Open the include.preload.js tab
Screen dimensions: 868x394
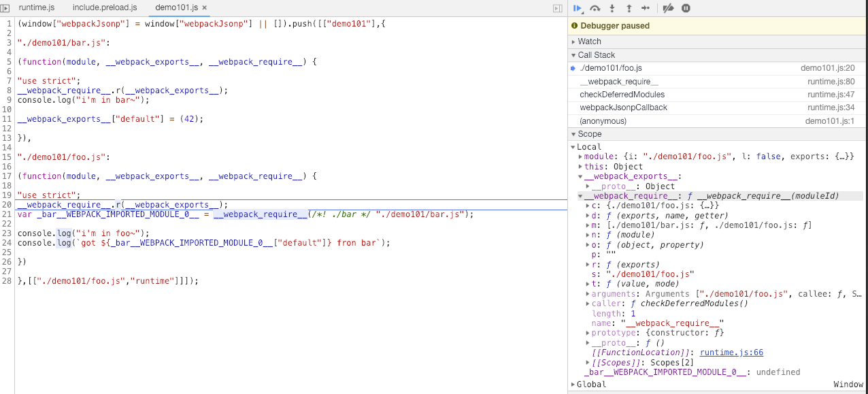click(104, 7)
